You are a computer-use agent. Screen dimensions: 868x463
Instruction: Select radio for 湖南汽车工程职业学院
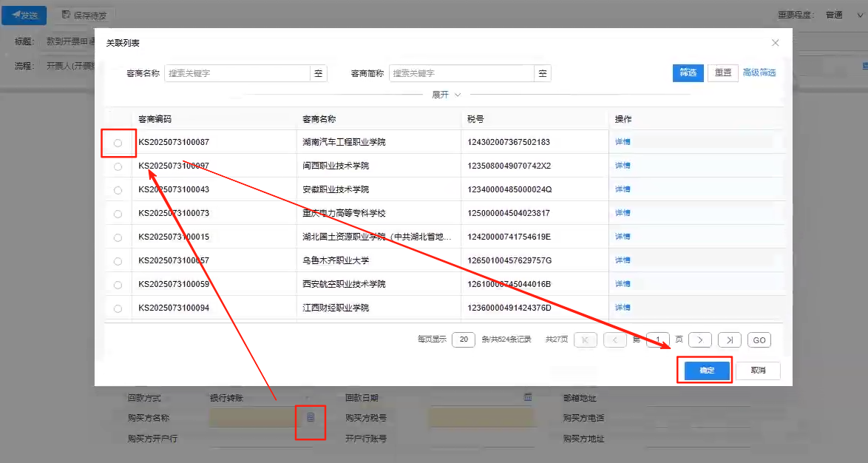(x=118, y=143)
